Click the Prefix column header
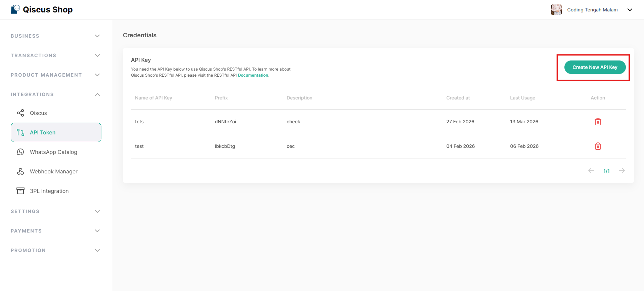Screen dimensions: 644x291 pos(221,98)
